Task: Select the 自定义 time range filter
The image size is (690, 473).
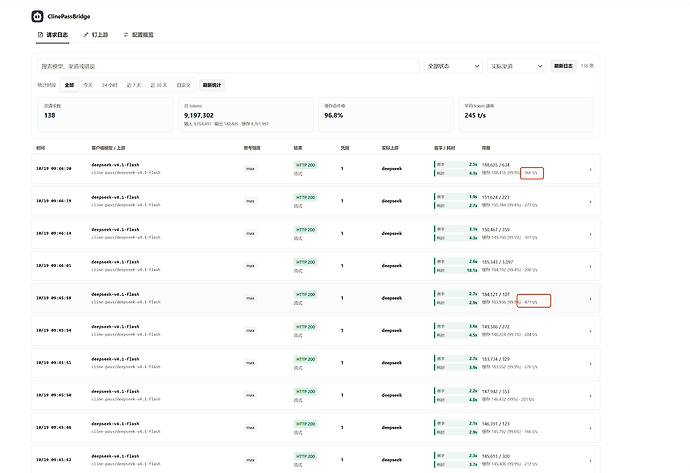Action: [184, 85]
